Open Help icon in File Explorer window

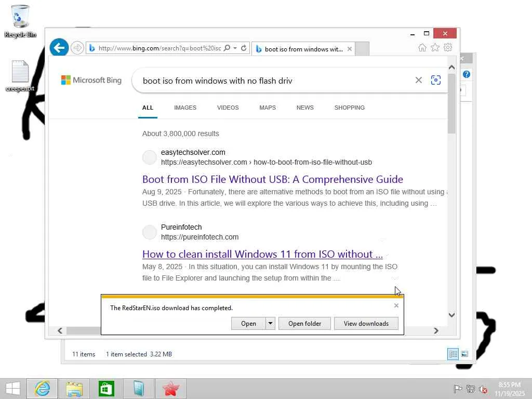pyautogui.click(x=467, y=74)
